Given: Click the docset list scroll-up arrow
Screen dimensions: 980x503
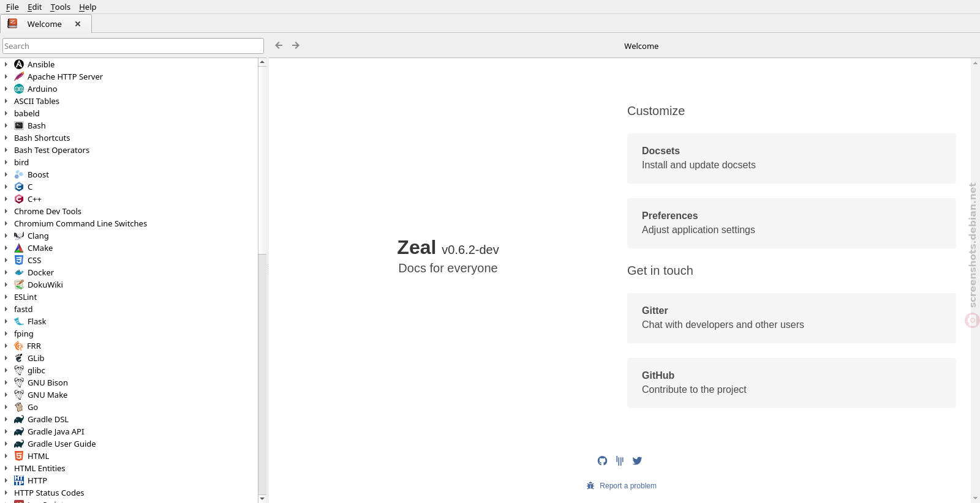Looking at the screenshot, I should coord(262,62).
